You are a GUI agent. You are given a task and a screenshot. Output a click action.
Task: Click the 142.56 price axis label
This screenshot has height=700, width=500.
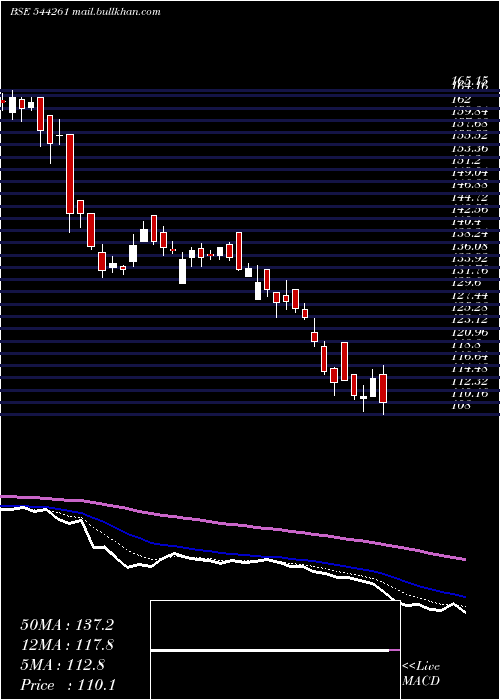pos(470,209)
